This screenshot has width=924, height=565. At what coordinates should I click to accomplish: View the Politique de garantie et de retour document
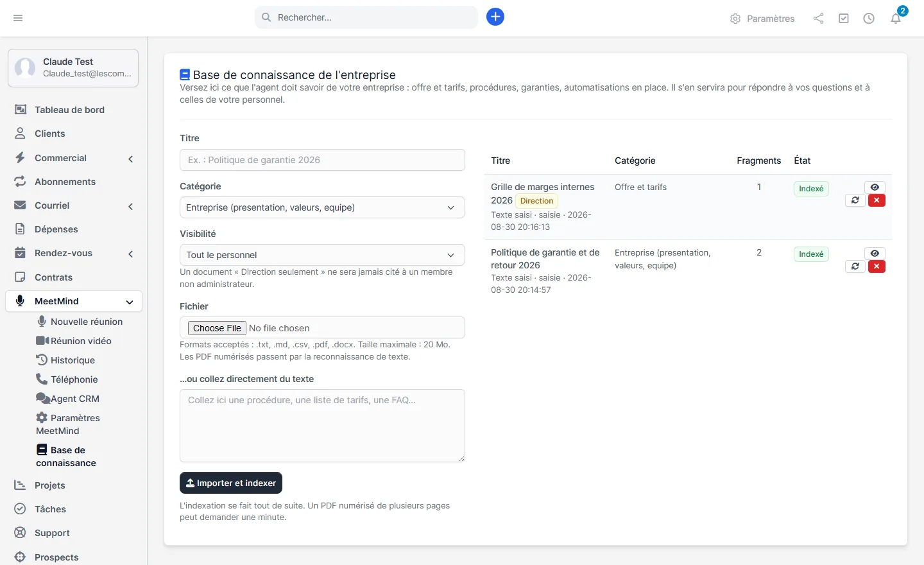[x=875, y=254]
